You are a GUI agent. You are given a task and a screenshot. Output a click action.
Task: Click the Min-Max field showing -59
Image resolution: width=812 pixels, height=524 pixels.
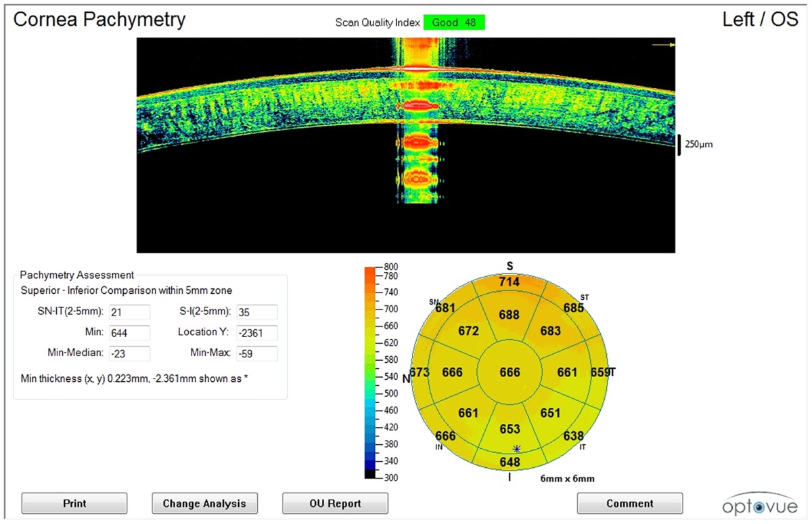[x=257, y=353]
